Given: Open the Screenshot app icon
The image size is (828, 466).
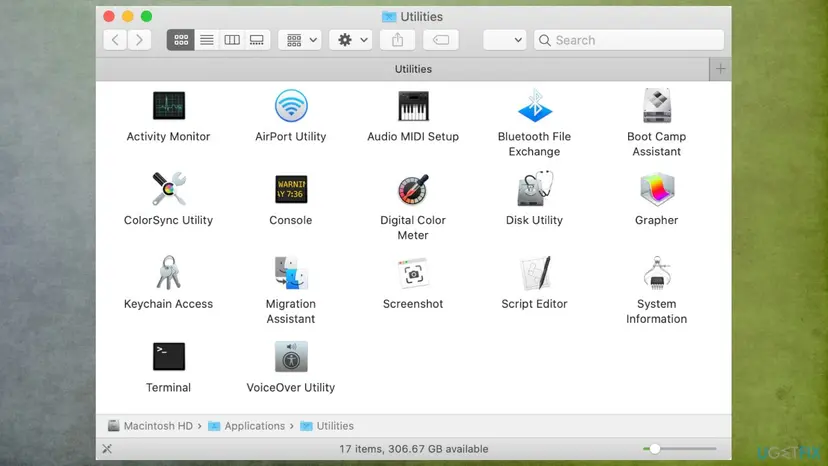Looking at the screenshot, I should click(x=413, y=273).
